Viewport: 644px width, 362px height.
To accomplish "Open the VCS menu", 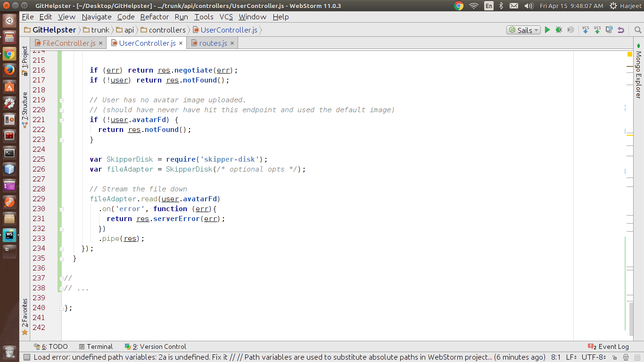I will click(x=226, y=16).
